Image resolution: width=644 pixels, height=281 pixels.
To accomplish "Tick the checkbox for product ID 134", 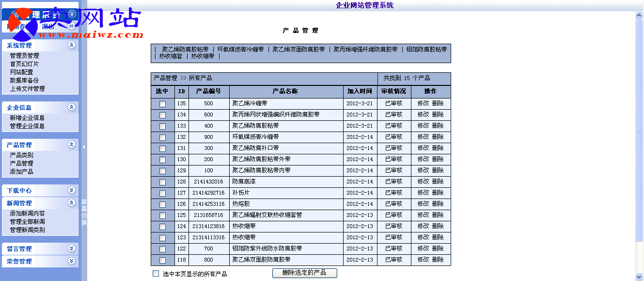I will [x=163, y=115].
